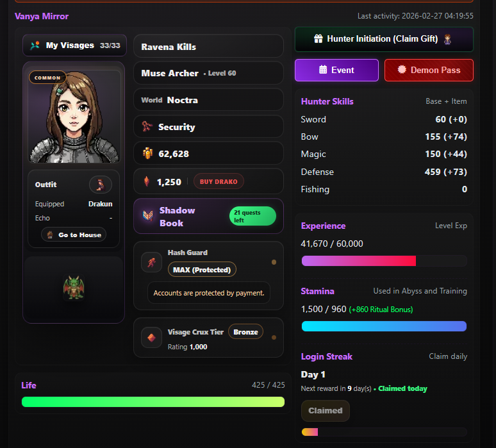
Task: Click the gold coin stack icon
Action: tap(147, 154)
